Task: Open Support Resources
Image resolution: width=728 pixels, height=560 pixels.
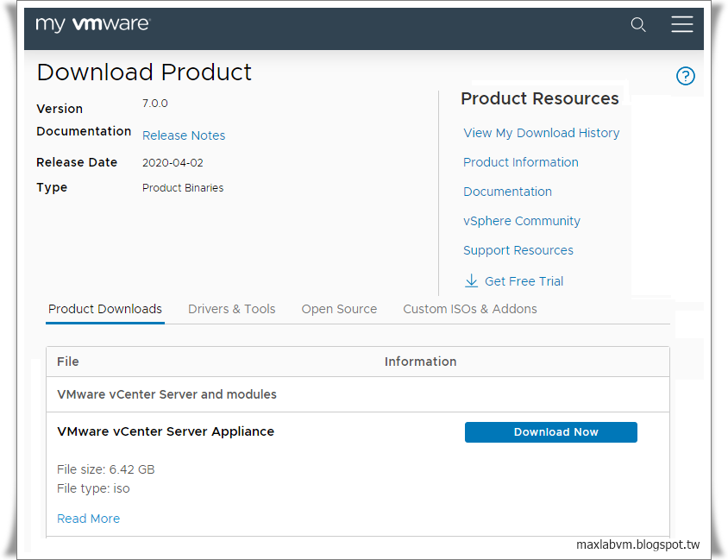Action: (518, 249)
